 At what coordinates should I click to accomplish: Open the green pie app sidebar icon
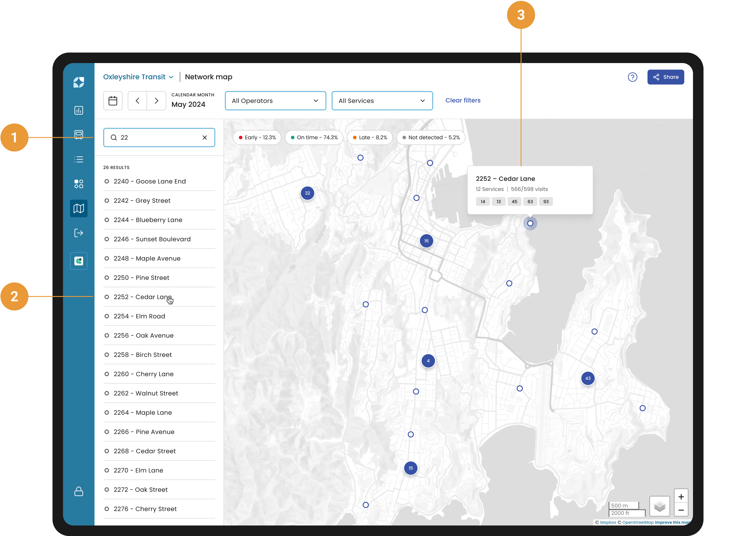pos(78,261)
